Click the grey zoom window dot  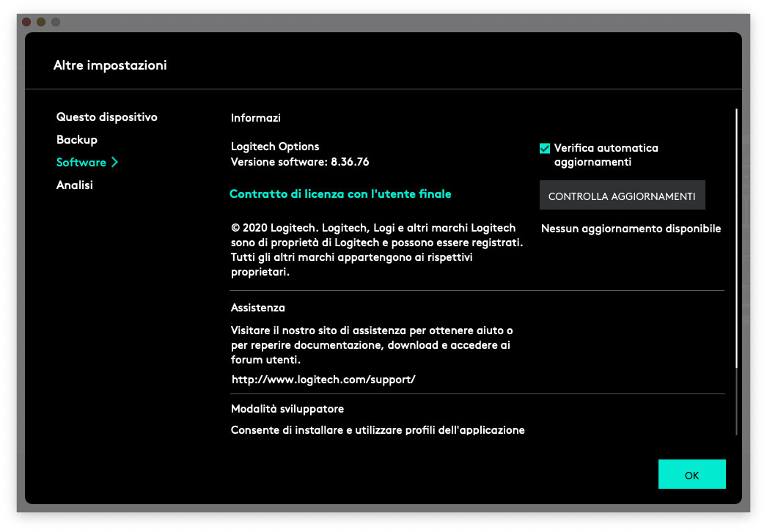pos(56,22)
